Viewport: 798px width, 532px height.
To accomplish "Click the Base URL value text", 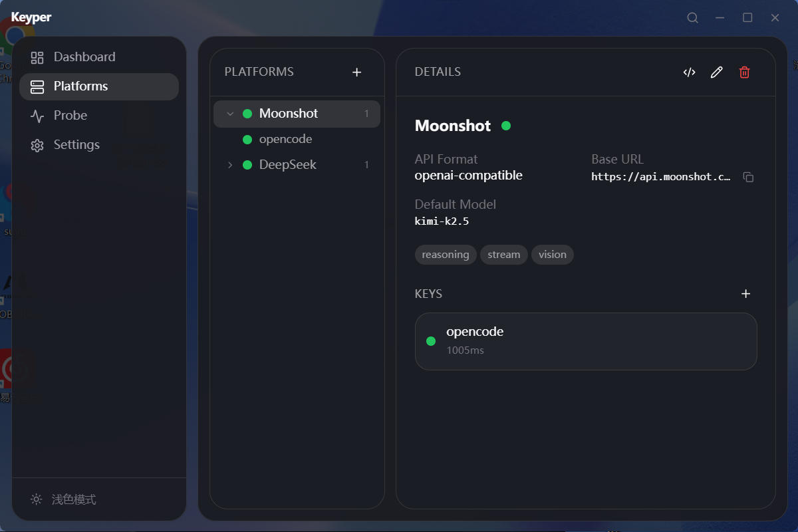I will [x=661, y=177].
